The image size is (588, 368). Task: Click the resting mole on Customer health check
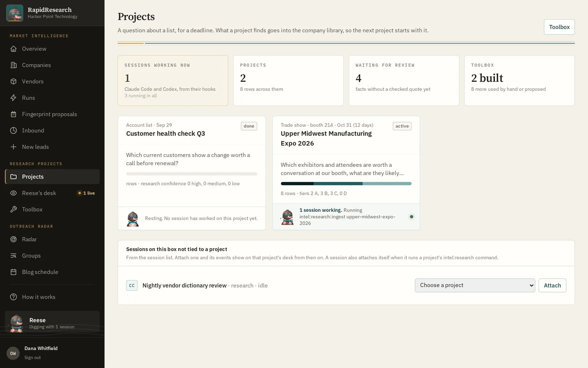[133, 219]
